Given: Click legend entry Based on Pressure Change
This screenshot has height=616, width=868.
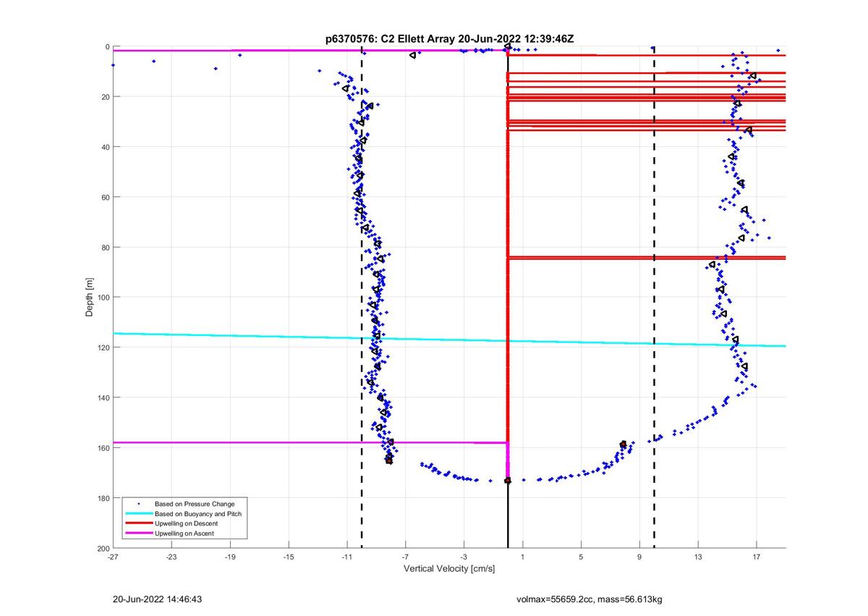Looking at the screenshot, I should [x=195, y=504].
